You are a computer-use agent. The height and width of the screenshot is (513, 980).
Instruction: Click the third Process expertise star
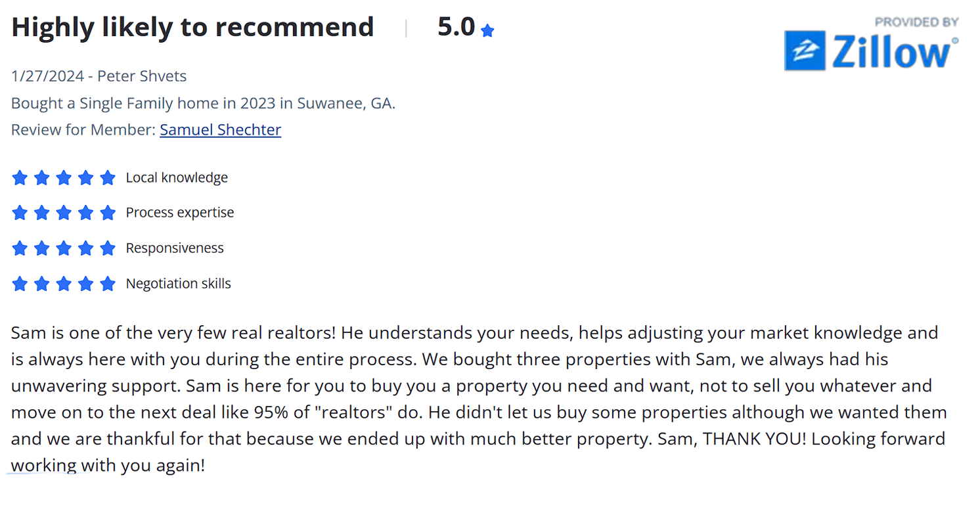tap(64, 213)
